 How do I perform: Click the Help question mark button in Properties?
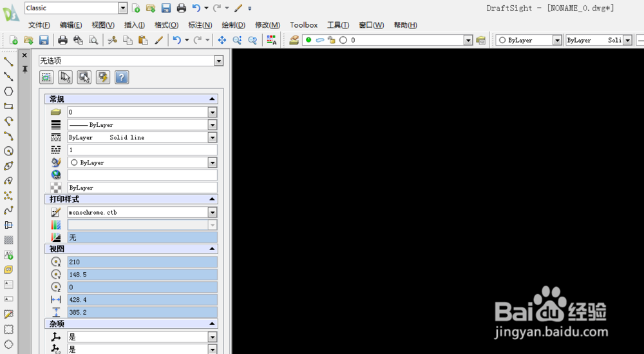click(122, 77)
